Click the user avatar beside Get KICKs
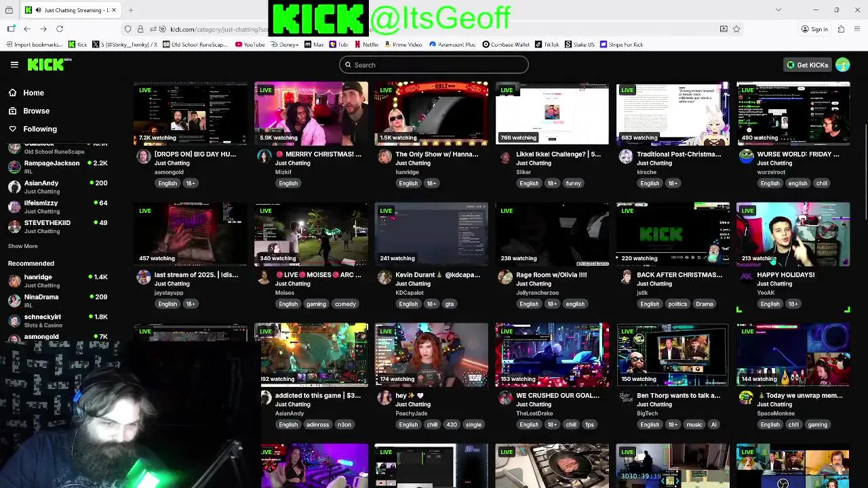 coord(842,64)
